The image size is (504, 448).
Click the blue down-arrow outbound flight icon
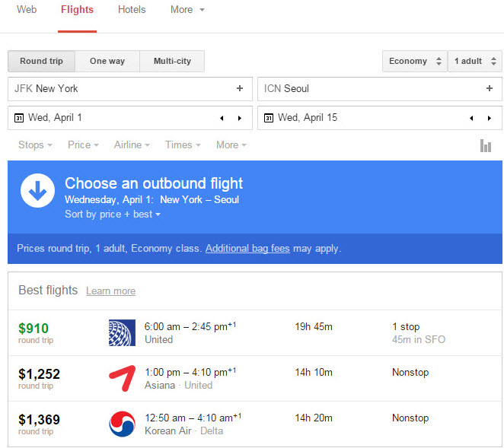[x=37, y=190]
